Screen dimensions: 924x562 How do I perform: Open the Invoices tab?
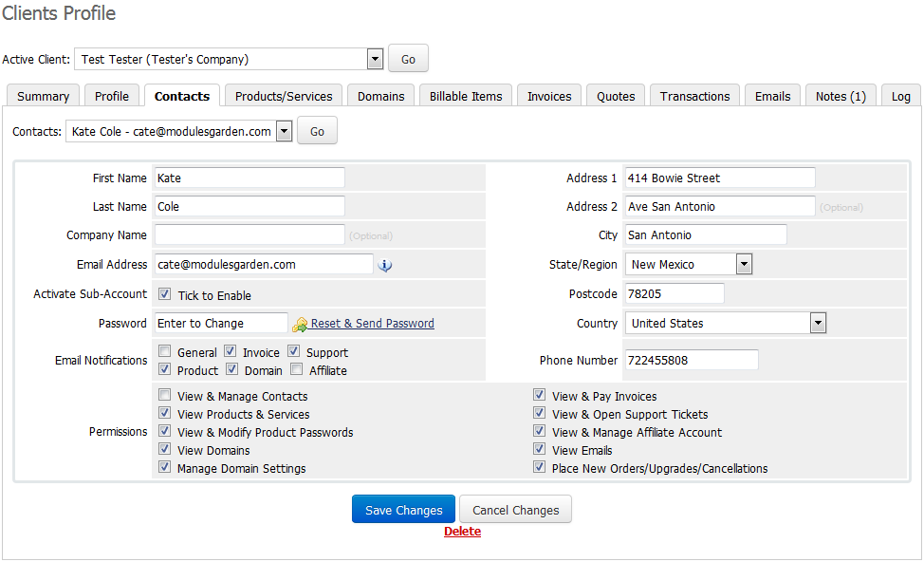pyautogui.click(x=549, y=96)
